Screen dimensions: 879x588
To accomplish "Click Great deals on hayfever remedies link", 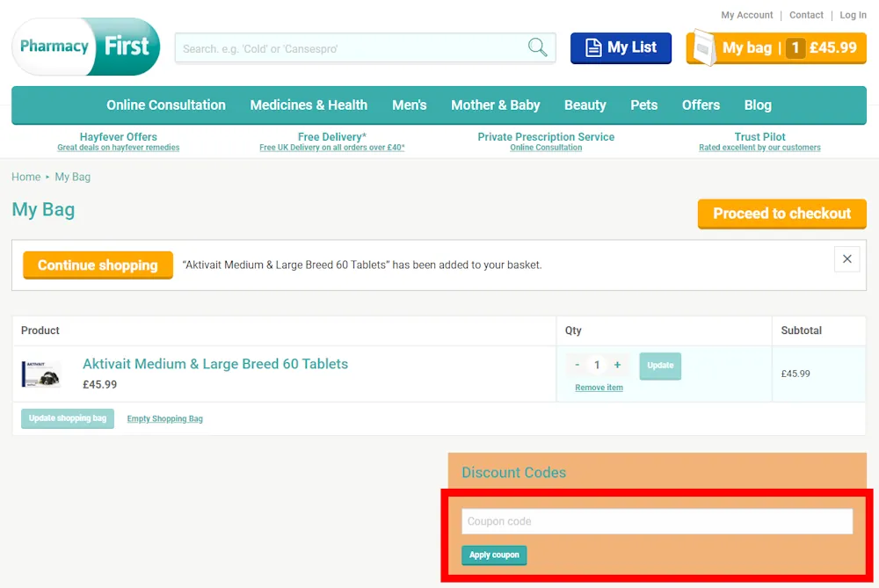I will [119, 148].
